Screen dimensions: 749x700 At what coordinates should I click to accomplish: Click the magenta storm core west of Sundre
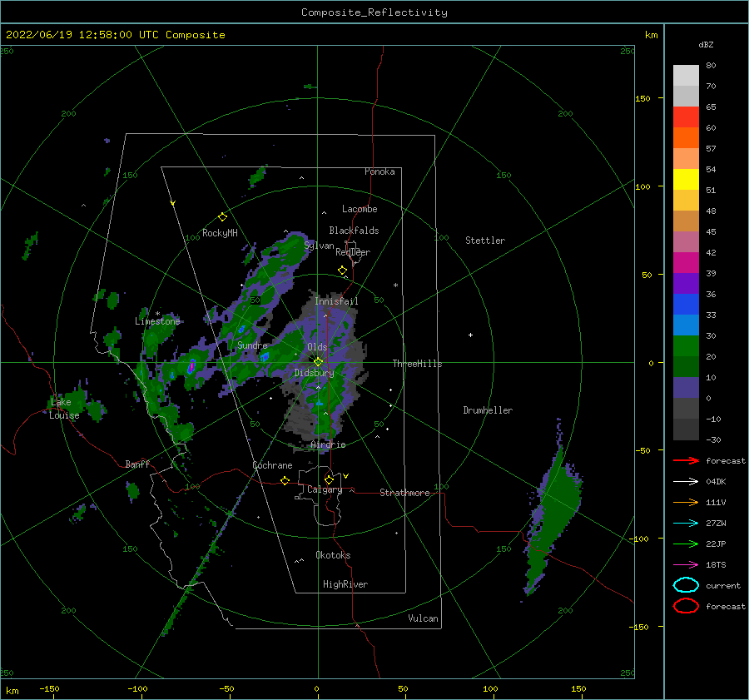tap(191, 366)
